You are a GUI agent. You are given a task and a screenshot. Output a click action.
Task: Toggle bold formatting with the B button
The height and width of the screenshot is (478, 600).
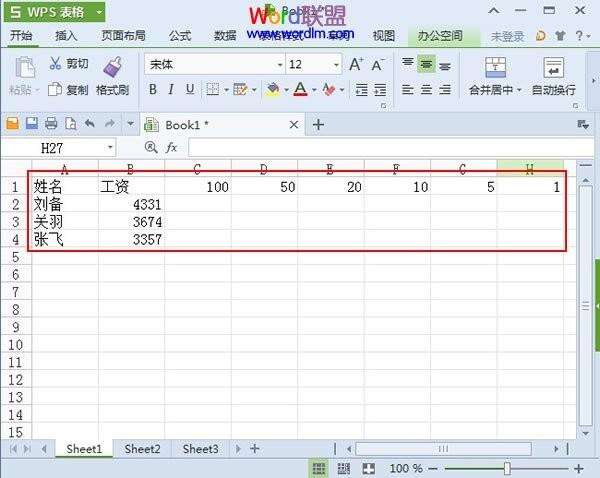[x=154, y=90]
